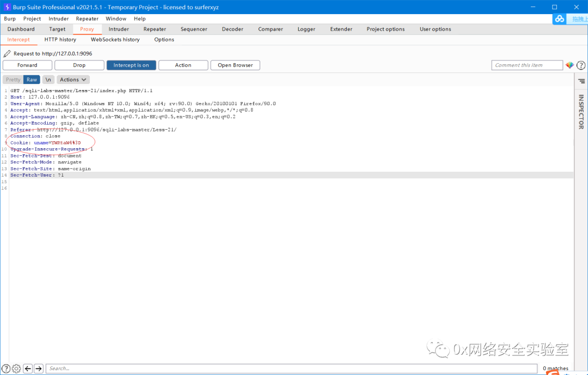This screenshot has width=588, height=375.
Task: Open the Intruder menu in menu bar
Action: [x=58, y=19]
